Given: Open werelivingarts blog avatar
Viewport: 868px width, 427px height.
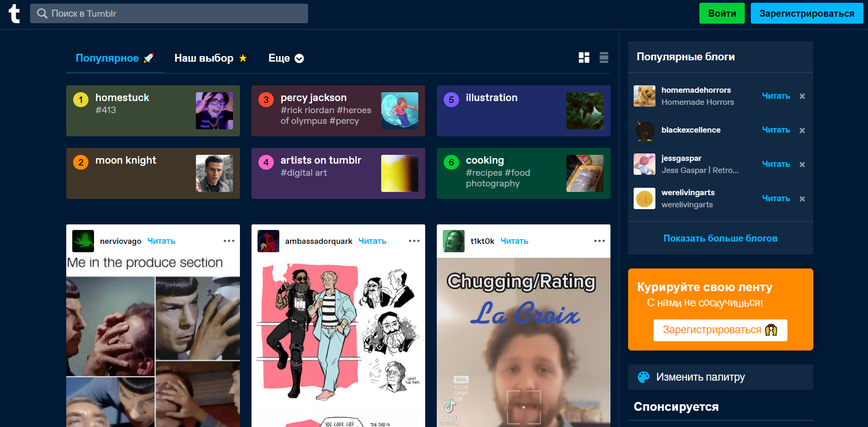Looking at the screenshot, I should click(644, 198).
